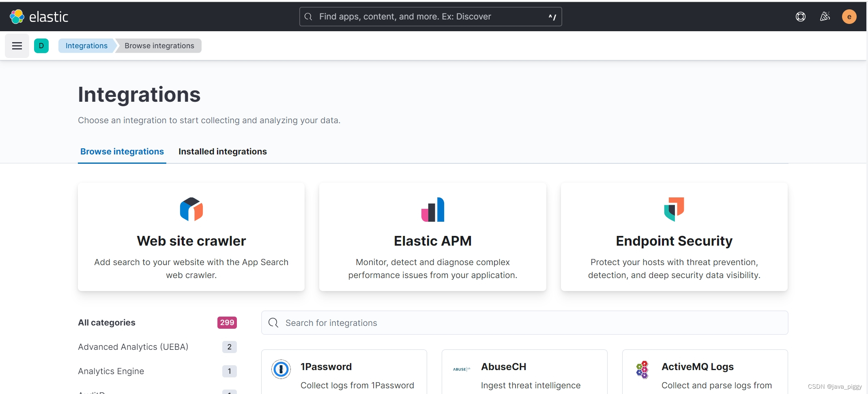
Task: Click 'Collect and parse logs from' description
Action: point(717,385)
